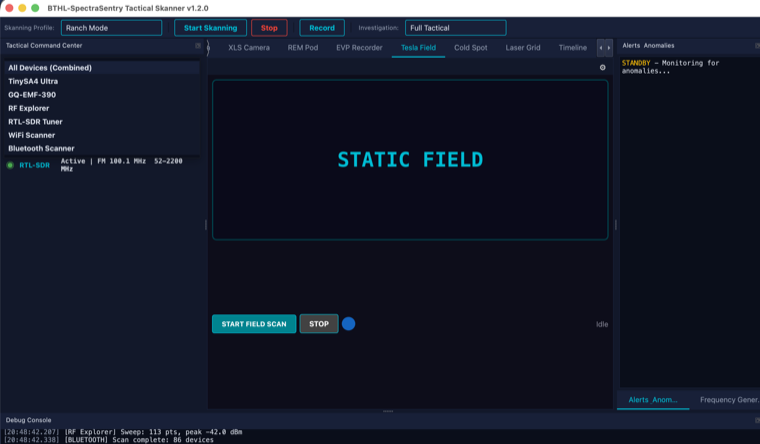Click the Start Skanning button
This screenshot has width=760, height=444.
210,28
